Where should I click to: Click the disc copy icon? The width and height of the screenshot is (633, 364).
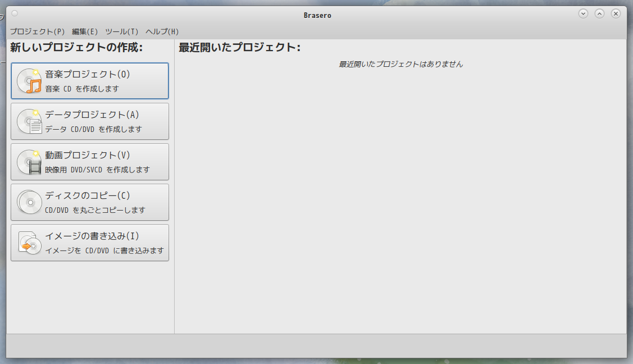[29, 202]
